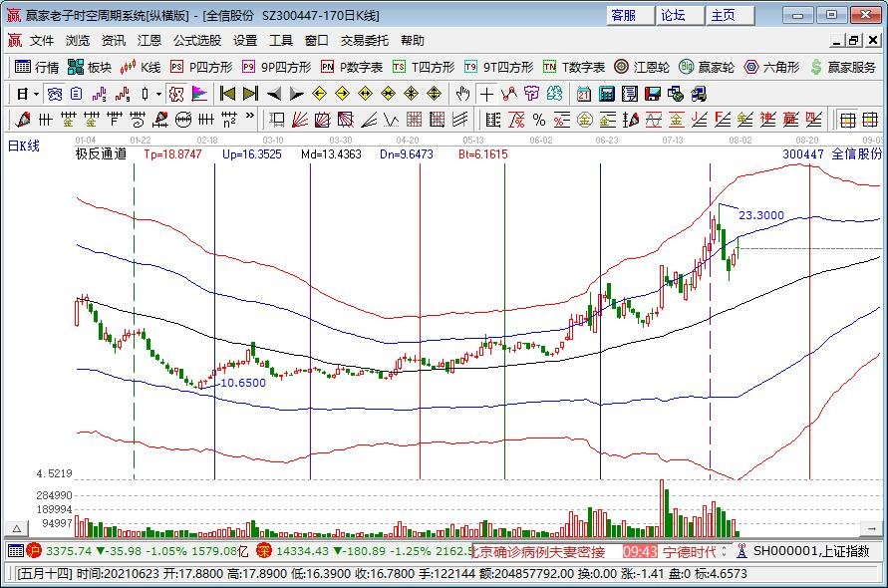Select the hand pan tool
Image resolution: width=888 pixels, height=588 pixels.
click(x=461, y=94)
